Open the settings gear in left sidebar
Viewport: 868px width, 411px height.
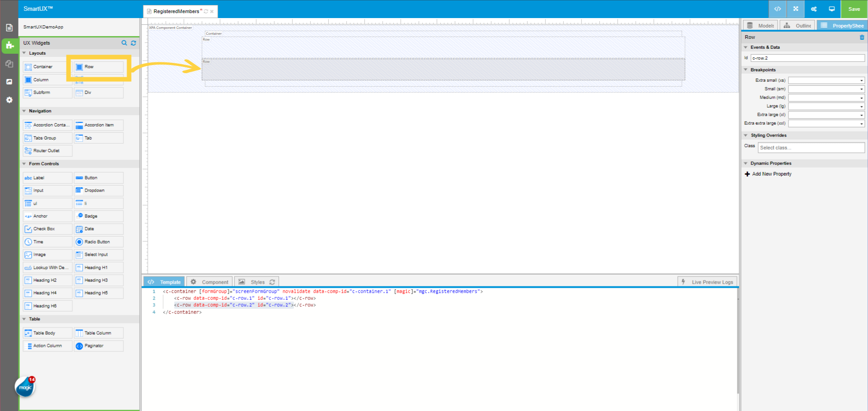9,100
